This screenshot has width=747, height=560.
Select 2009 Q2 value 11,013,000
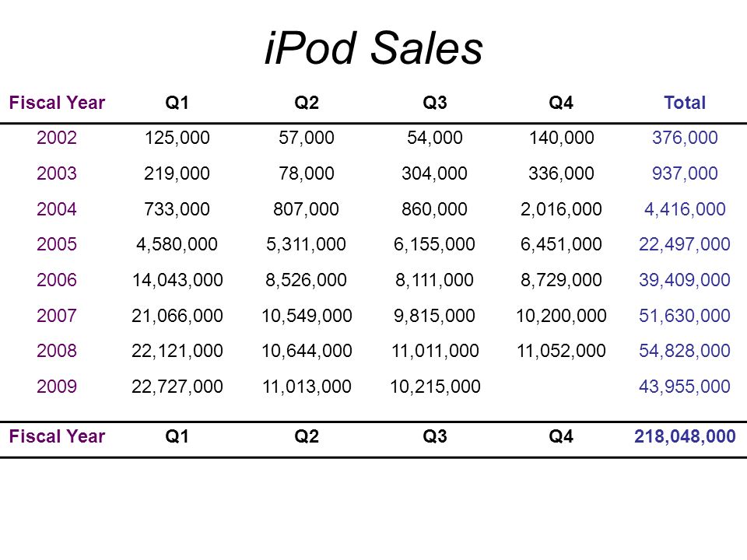(307, 387)
